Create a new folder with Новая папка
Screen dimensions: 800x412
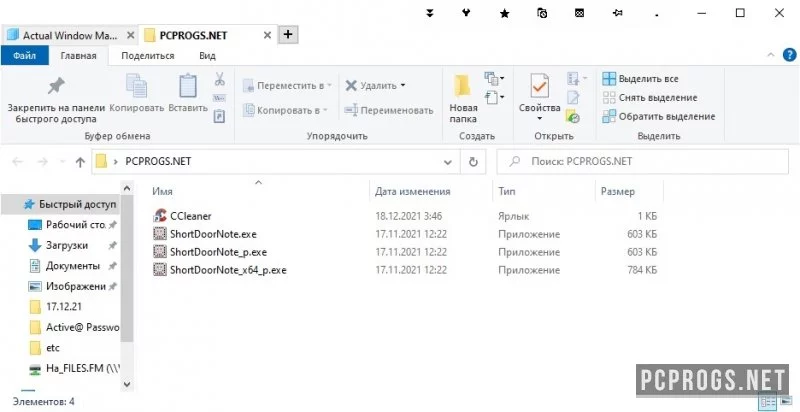(463, 99)
